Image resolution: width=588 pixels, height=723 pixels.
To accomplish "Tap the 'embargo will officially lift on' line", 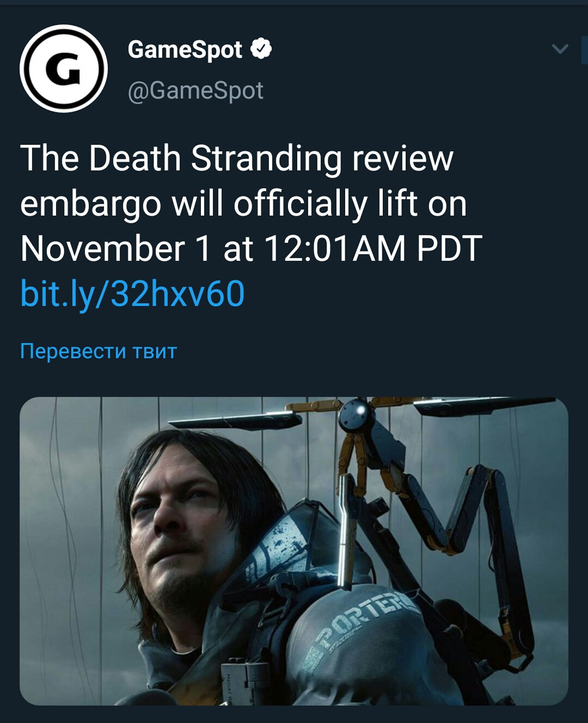I will (x=243, y=204).
